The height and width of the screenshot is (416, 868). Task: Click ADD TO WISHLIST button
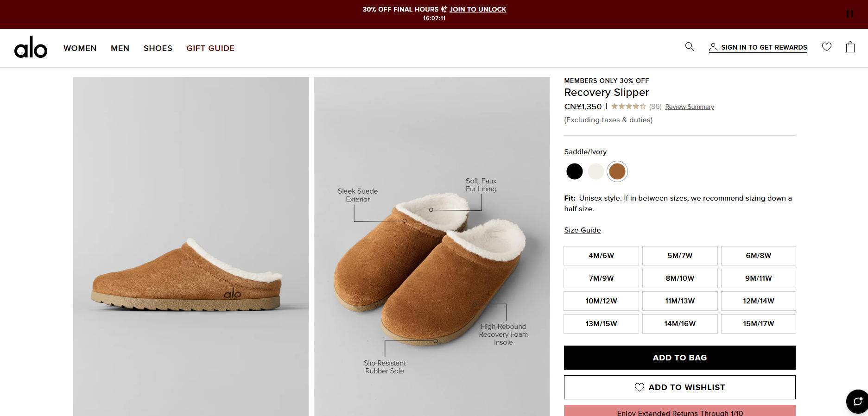click(x=679, y=387)
